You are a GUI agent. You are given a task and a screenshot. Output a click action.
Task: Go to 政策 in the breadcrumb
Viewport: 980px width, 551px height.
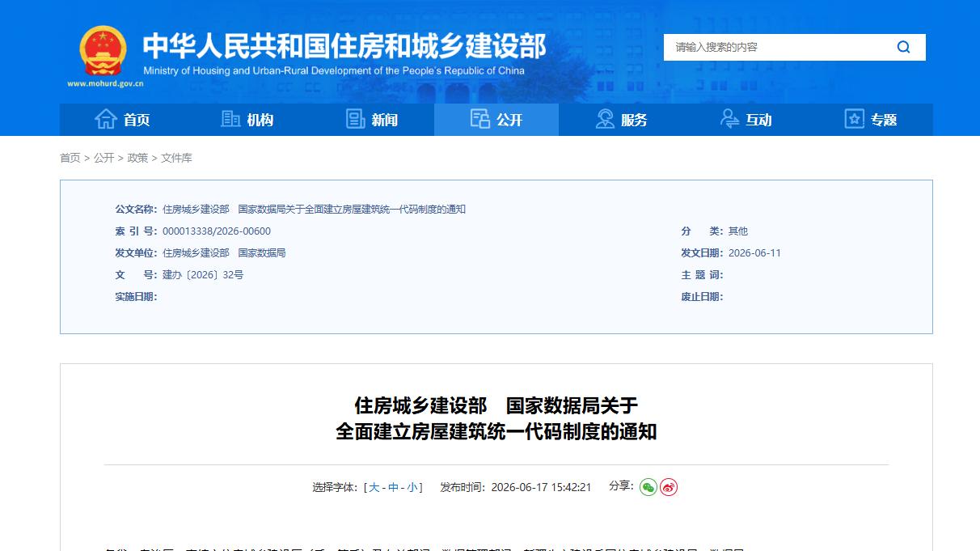[137, 158]
